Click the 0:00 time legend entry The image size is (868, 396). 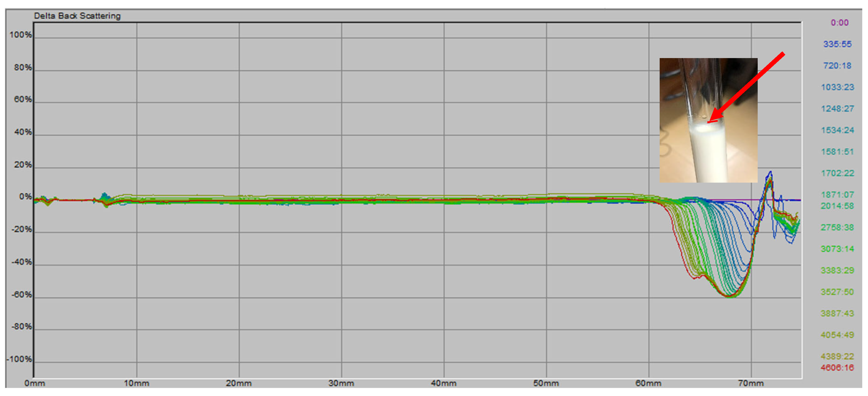(x=839, y=23)
